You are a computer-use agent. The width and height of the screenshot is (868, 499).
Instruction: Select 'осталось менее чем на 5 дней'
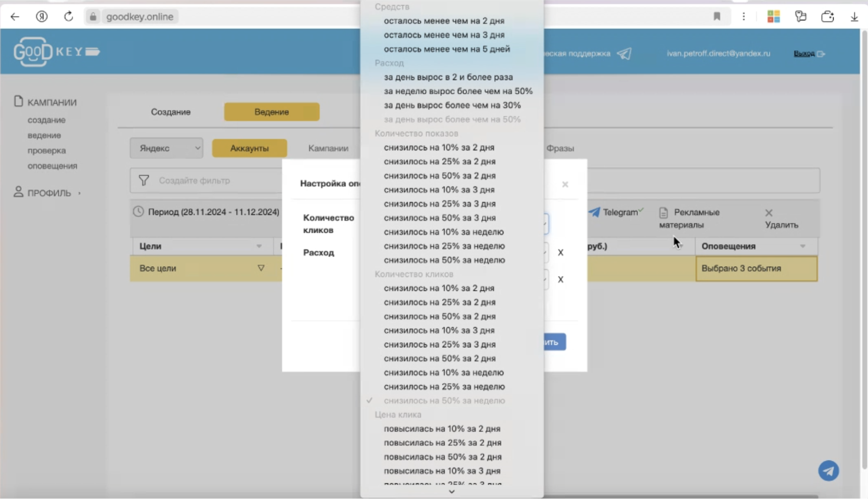[x=446, y=49]
